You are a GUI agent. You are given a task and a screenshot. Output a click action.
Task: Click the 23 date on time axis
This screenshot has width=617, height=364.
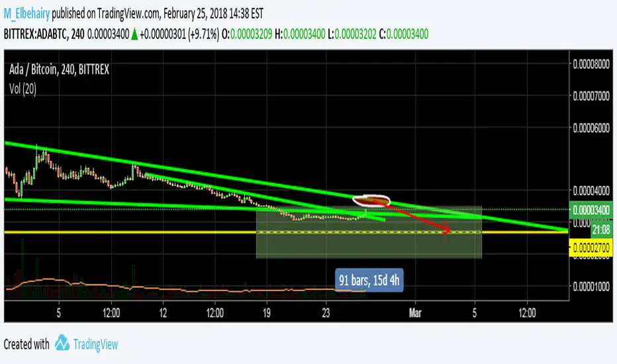click(x=326, y=313)
